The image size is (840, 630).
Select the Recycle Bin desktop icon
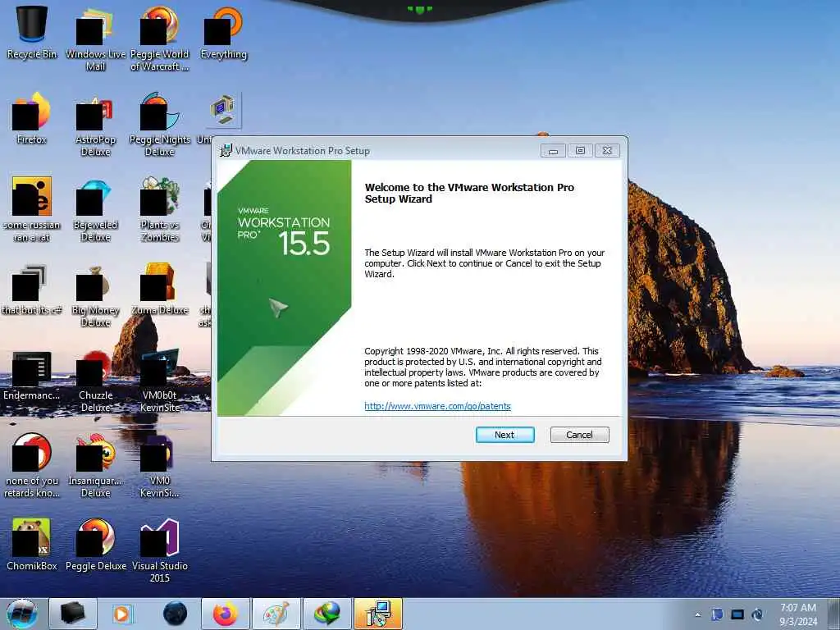(x=32, y=32)
